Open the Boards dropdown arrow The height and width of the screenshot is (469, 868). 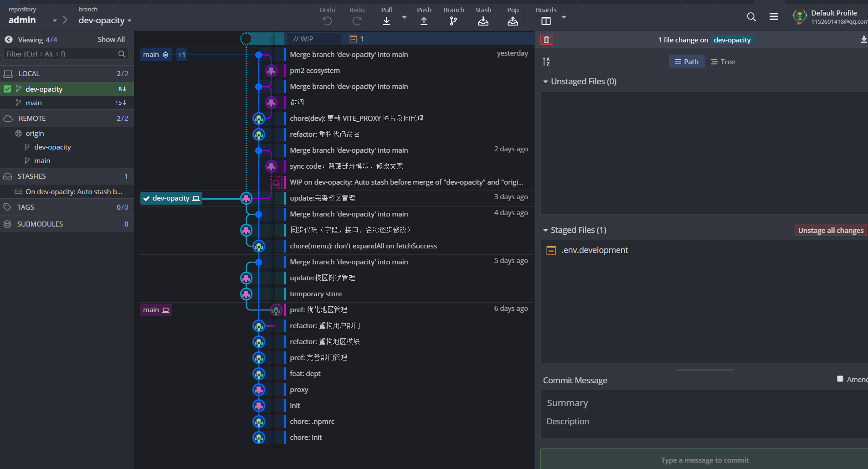564,17
